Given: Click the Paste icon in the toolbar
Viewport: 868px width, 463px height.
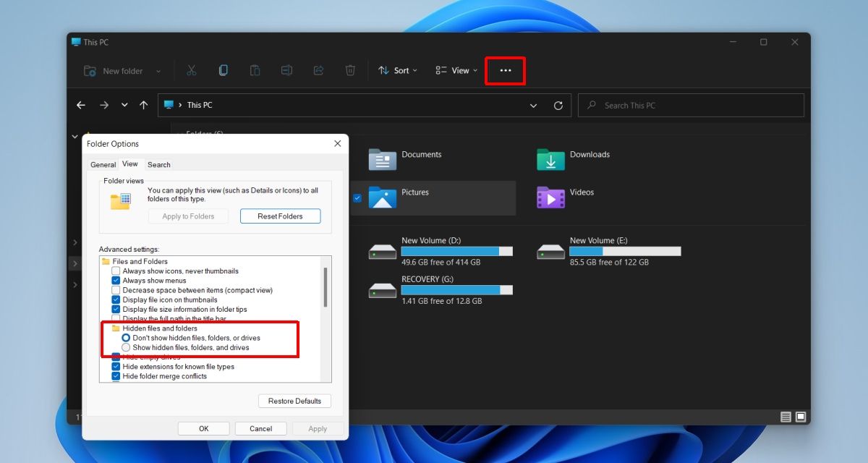Looking at the screenshot, I should pyautogui.click(x=255, y=69).
